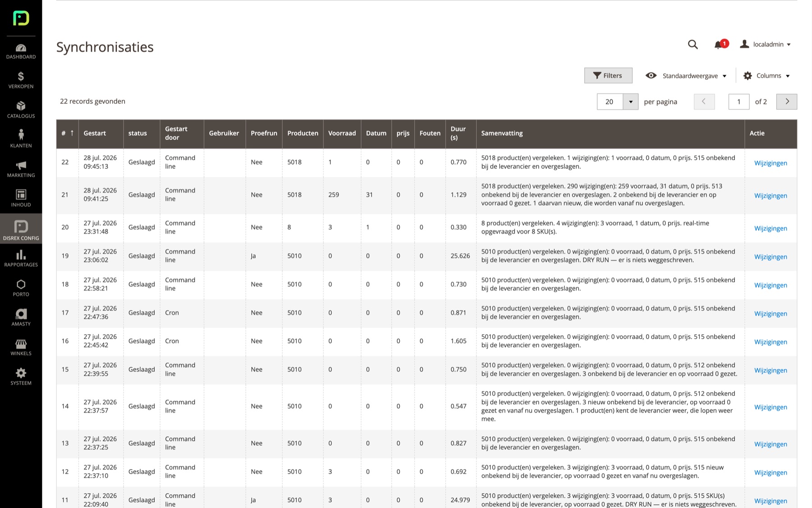Image resolution: width=812 pixels, height=508 pixels.
Task: Open the Columns settings dropdown
Action: pyautogui.click(x=766, y=75)
